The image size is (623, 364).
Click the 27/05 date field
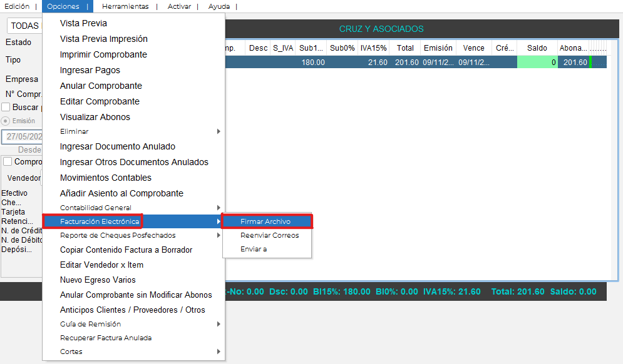click(x=23, y=137)
